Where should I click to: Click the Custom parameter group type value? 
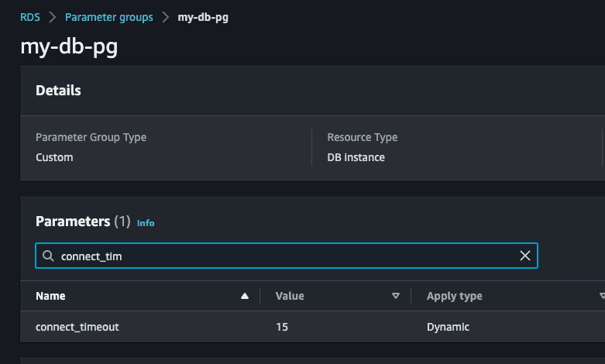tap(54, 157)
